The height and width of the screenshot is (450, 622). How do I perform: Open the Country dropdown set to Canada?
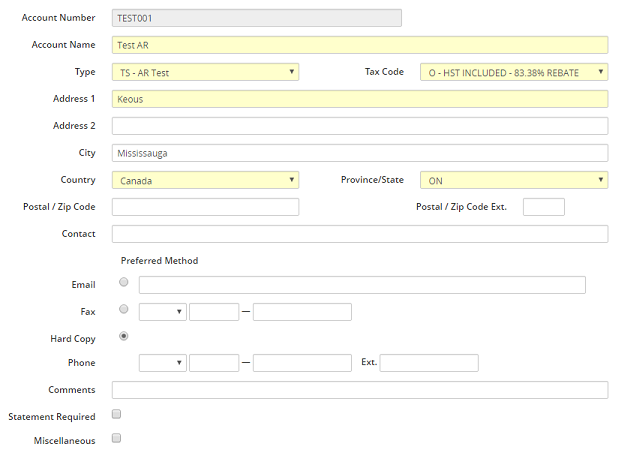[205, 180]
